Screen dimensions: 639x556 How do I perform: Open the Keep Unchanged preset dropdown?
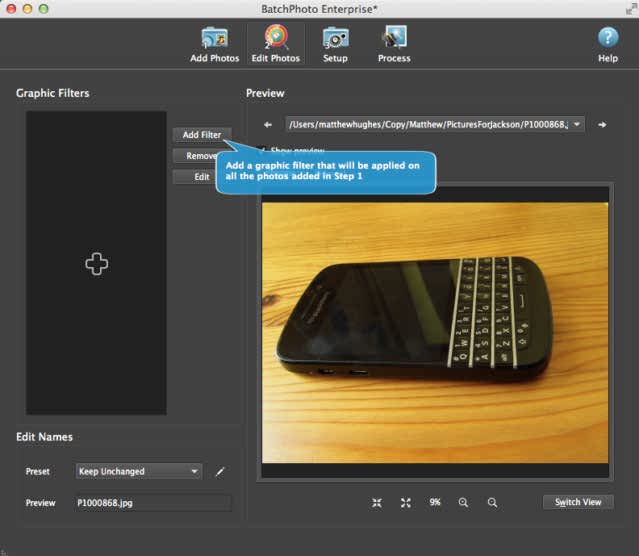[x=139, y=471]
